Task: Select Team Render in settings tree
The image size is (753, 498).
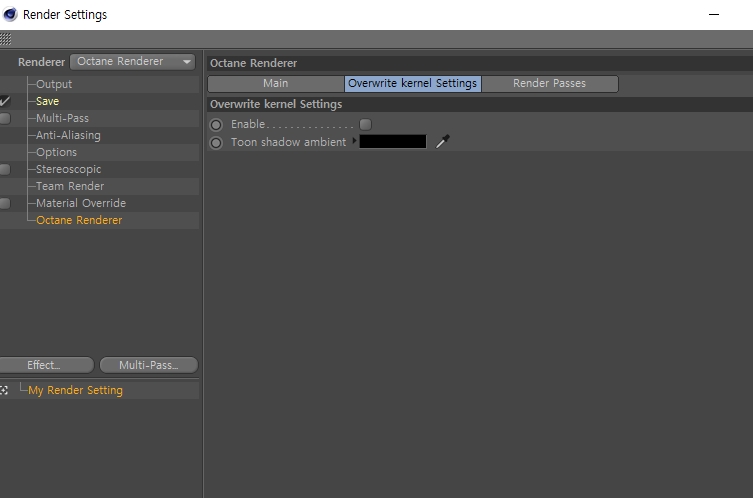Action: (70, 186)
